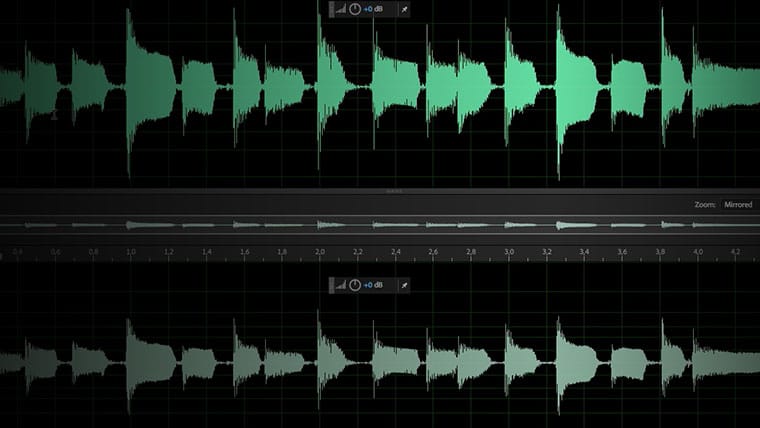The width and height of the screenshot is (760, 428).
Task: Click the 1.4 mark on the time ruler
Action: (206, 252)
